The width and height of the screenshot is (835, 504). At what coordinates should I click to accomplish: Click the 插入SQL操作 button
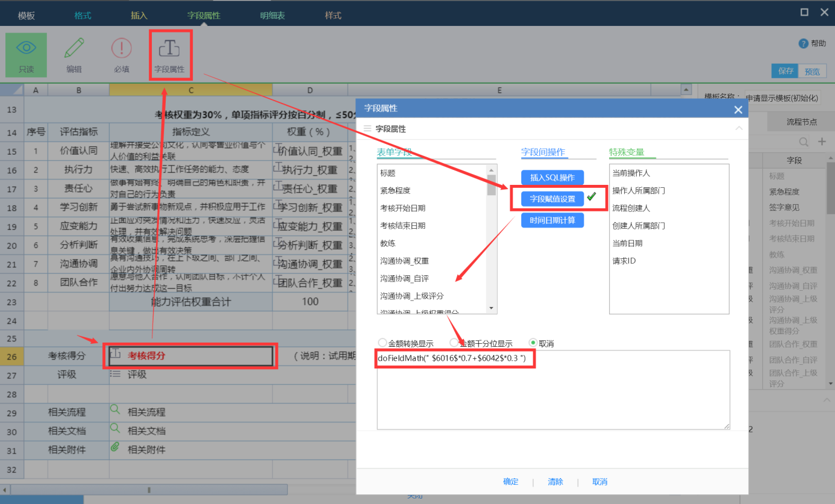(552, 178)
